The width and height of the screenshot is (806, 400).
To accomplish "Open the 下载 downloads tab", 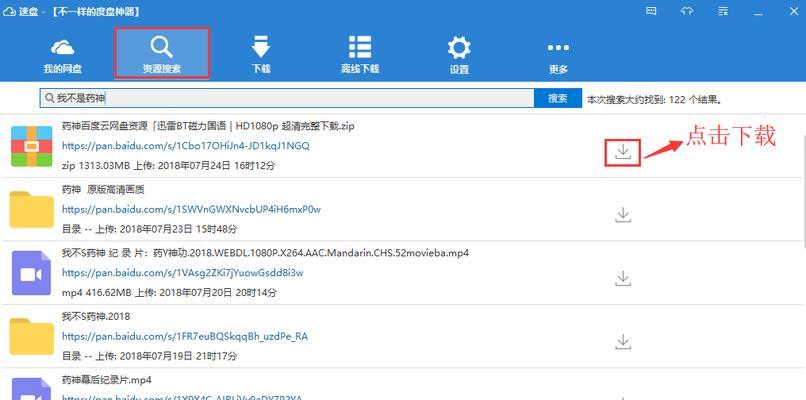I will [x=261, y=56].
